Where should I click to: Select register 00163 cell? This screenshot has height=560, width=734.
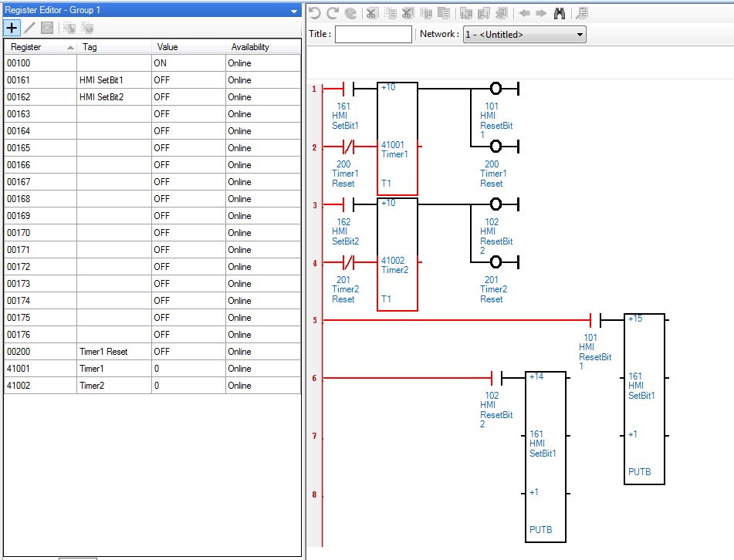click(40, 114)
